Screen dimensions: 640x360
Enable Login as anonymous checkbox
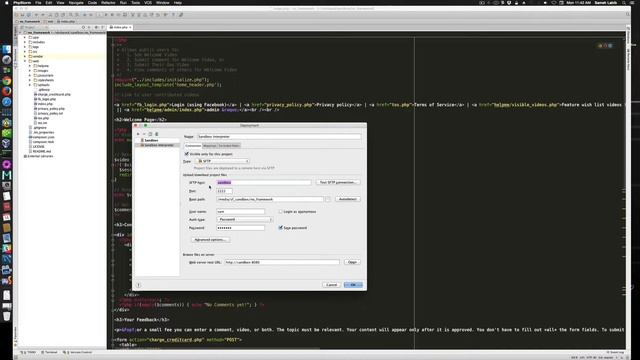(280, 211)
